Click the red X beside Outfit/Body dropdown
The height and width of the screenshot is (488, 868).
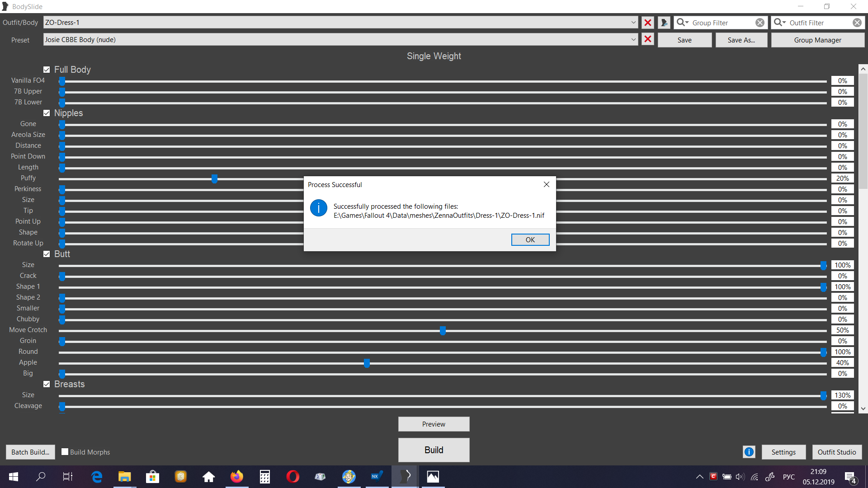tap(647, 23)
